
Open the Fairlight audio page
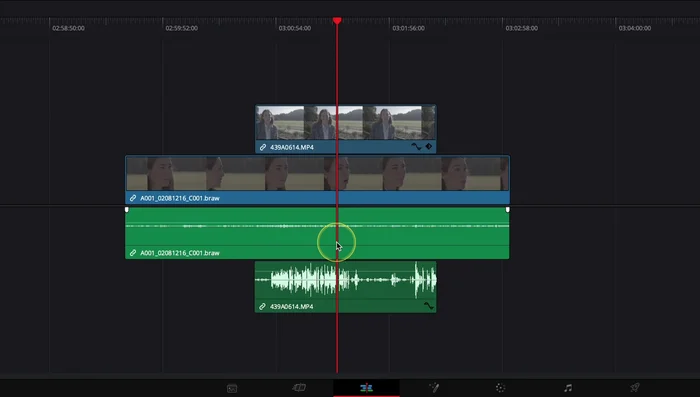point(568,388)
